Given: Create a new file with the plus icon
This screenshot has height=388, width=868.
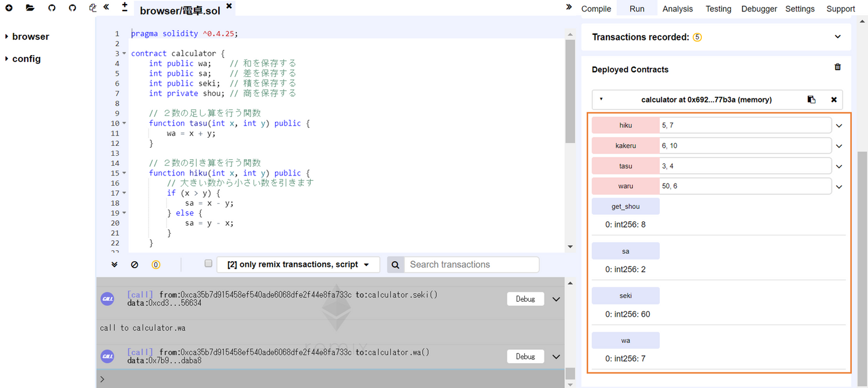Looking at the screenshot, I should coord(9,8).
